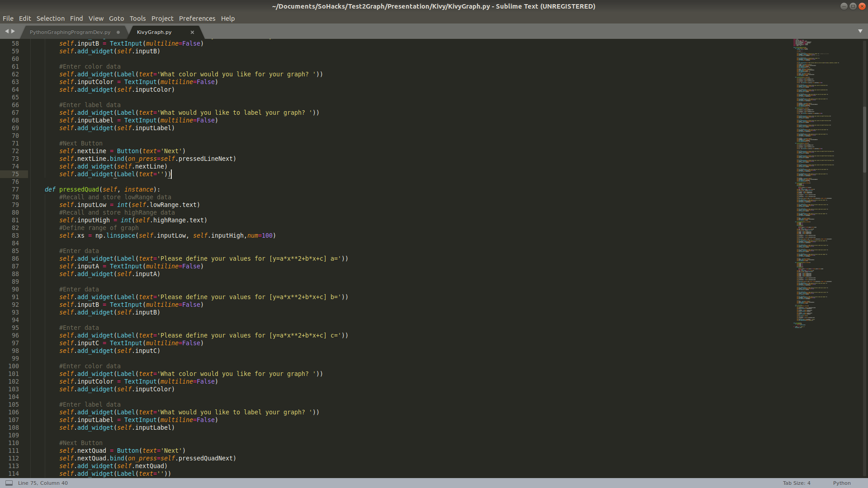Open Tab Size: 4 indentation menu
This screenshot has width=868, height=488.
coord(796,483)
